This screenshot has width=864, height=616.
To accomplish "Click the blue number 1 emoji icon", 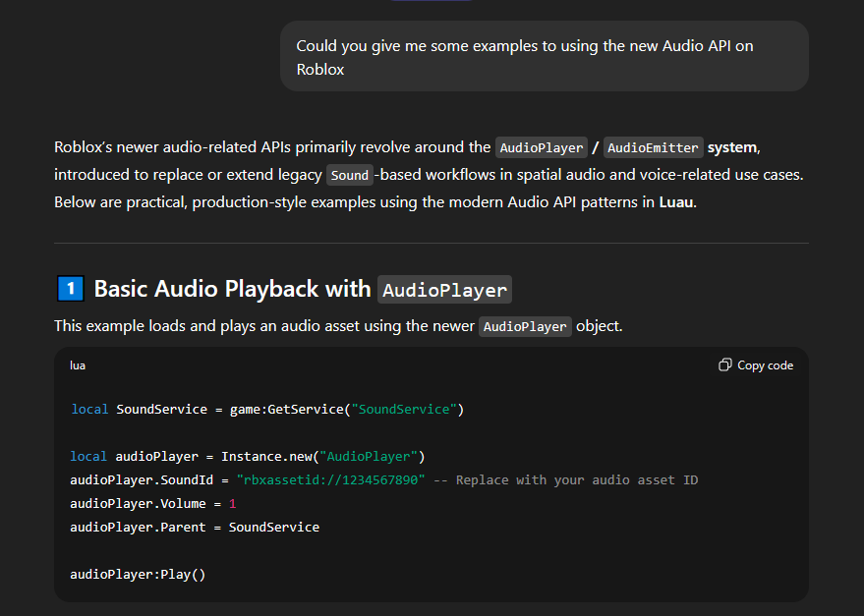I will pyautogui.click(x=71, y=289).
